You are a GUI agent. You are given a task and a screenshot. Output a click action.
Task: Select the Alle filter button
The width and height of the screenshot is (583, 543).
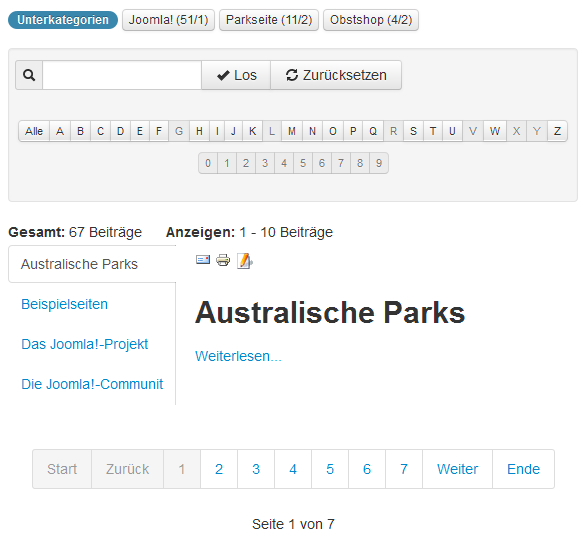pos(34,131)
